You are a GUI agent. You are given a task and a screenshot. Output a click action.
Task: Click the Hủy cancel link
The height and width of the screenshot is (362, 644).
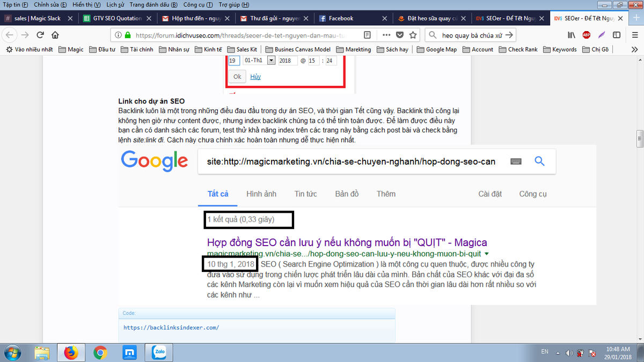[255, 77]
